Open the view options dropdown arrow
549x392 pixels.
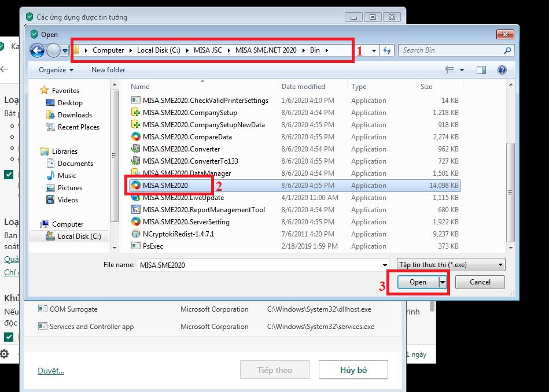tap(462, 70)
